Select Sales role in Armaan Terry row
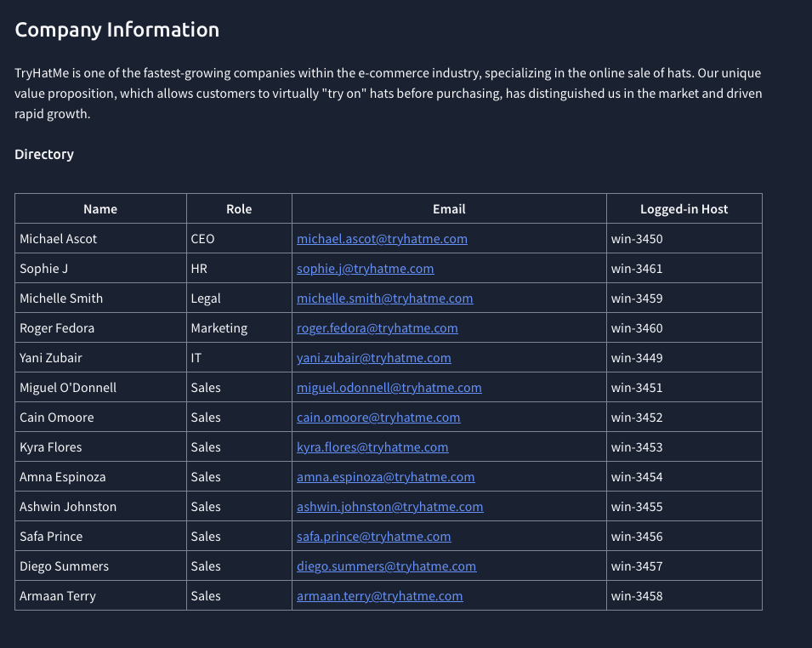The image size is (812, 648). point(206,596)
